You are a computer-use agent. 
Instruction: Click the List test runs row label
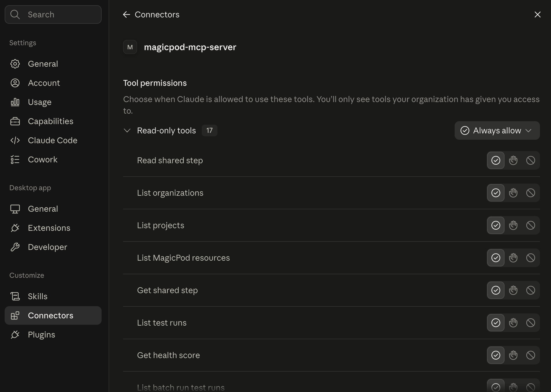[x=162, y=323]
